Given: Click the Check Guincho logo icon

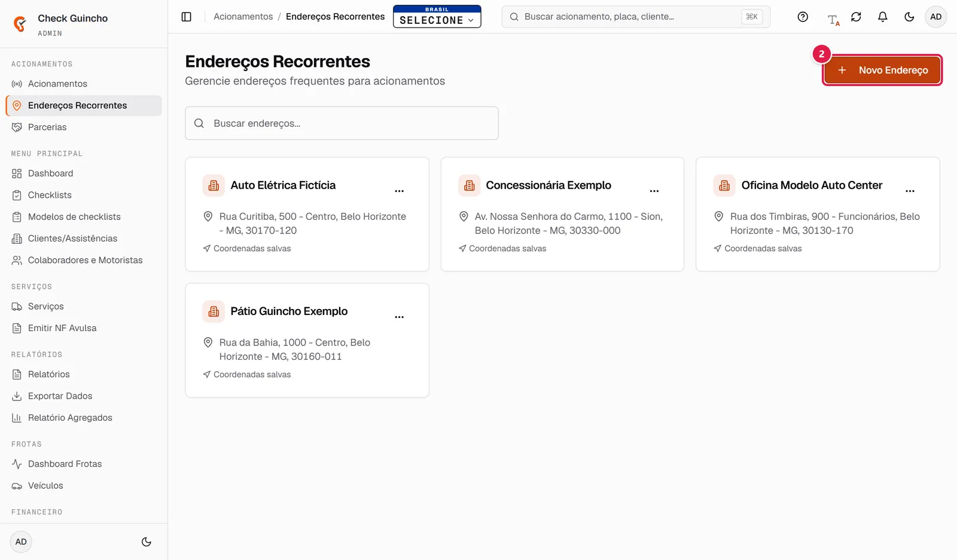Looking at the screenshot, I should click(20, 24).
